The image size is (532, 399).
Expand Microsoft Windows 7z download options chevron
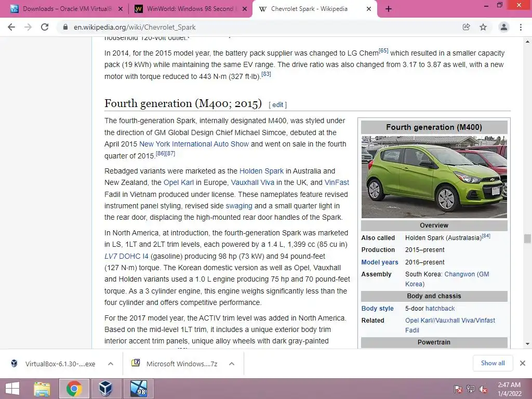(x=232, y=364)
